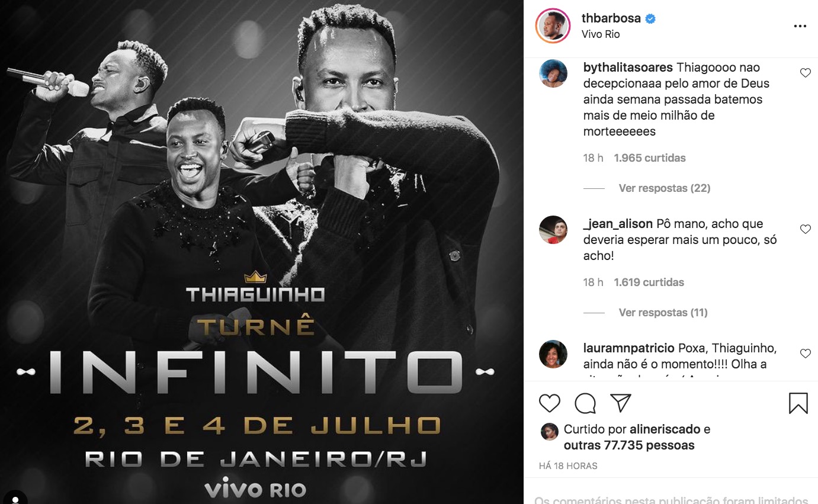Like the _jean_alison comment
This screenshot has height=504, width=818.
[805, 229]
